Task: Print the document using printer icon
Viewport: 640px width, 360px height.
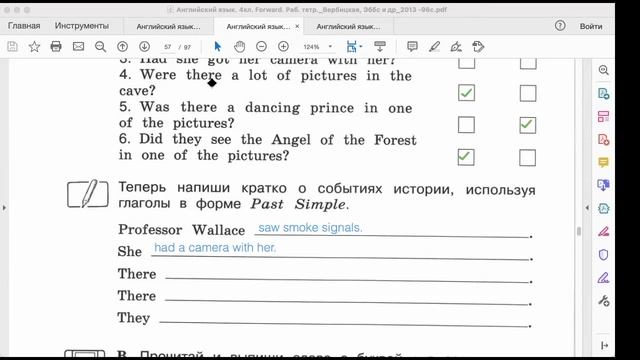Action: pyautogui.click(x=56, y=47)
